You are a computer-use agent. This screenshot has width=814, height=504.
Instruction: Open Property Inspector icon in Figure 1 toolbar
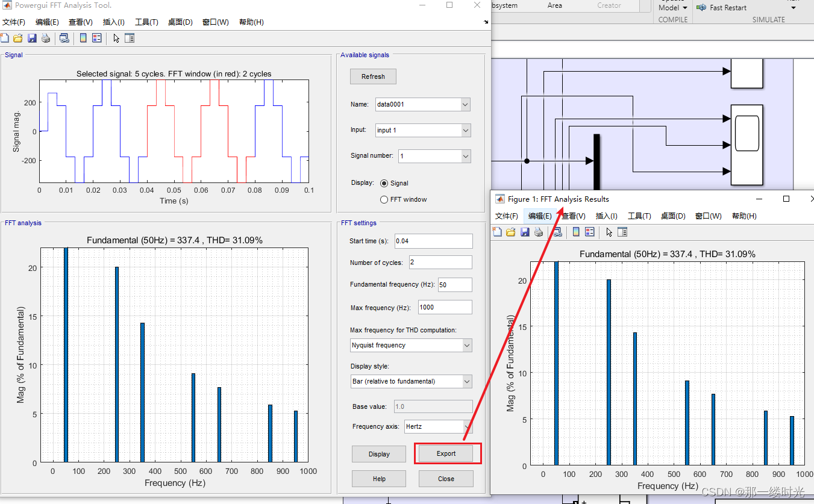[x=623, y=232]
